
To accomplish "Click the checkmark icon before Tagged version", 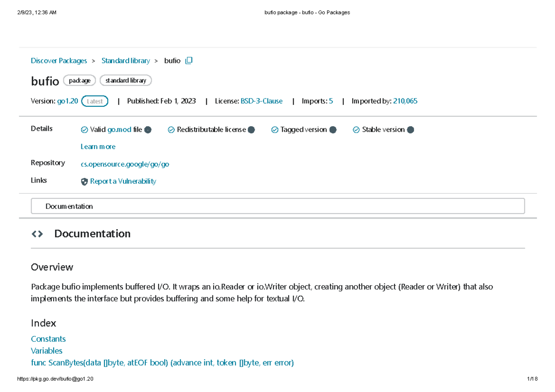I will click(275, 129).
